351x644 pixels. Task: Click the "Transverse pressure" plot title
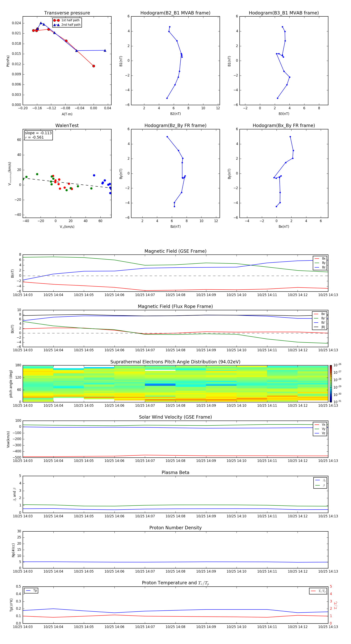(x=67, y=13)
